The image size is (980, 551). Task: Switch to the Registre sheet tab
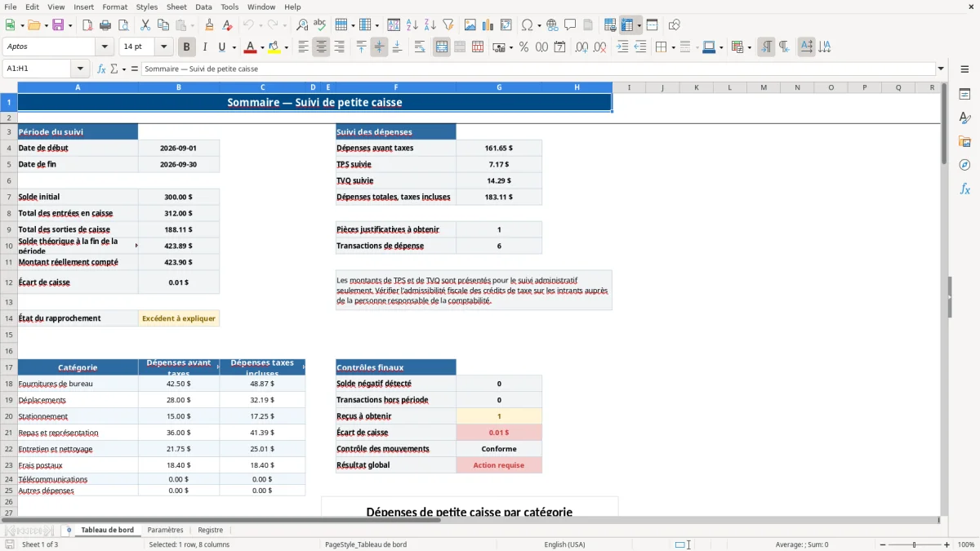[210, 531]
